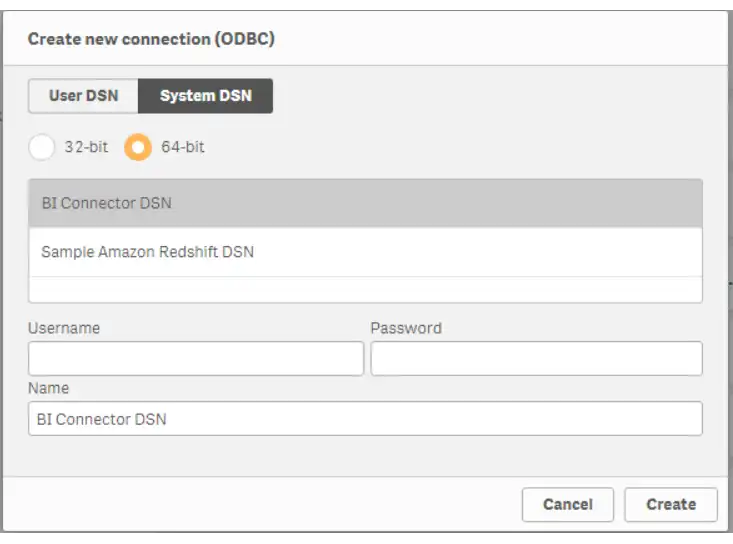
Task: Select the System DSN tab
Action: [x=205, y=96]
